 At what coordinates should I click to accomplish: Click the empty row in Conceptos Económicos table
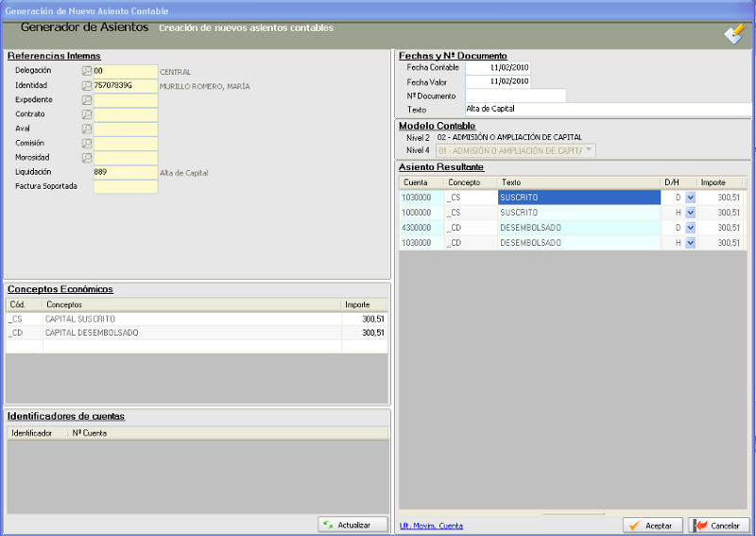(x=197, y=346)
